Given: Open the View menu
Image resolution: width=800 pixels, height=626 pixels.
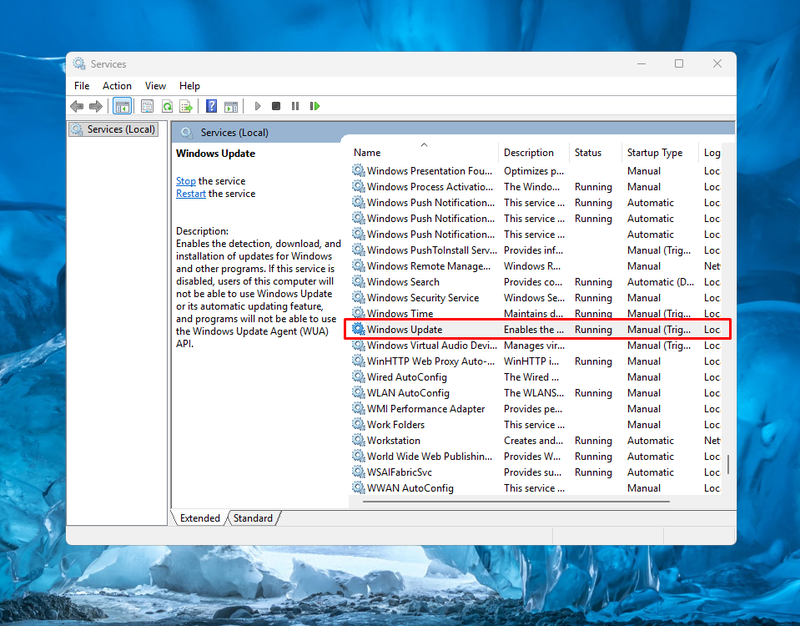Looking at the screenshot, I should tap(155, 86).
